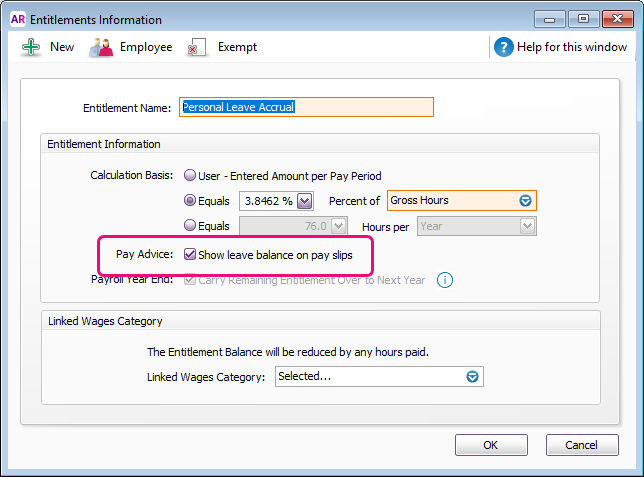The width and height of the screenshot is (644, 477).
Task: Open the 3.8462 % percentage dropdown
Action: (304, 201)
